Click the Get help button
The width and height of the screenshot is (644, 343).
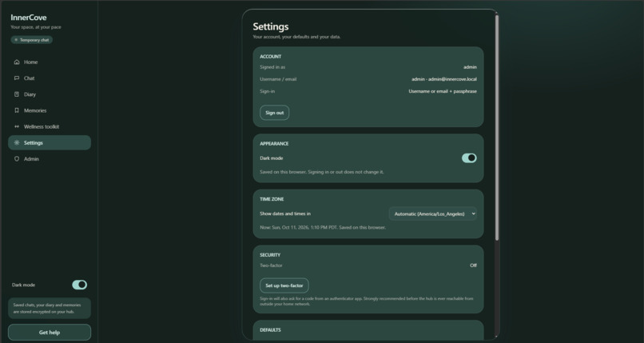(x=50, y=333)
